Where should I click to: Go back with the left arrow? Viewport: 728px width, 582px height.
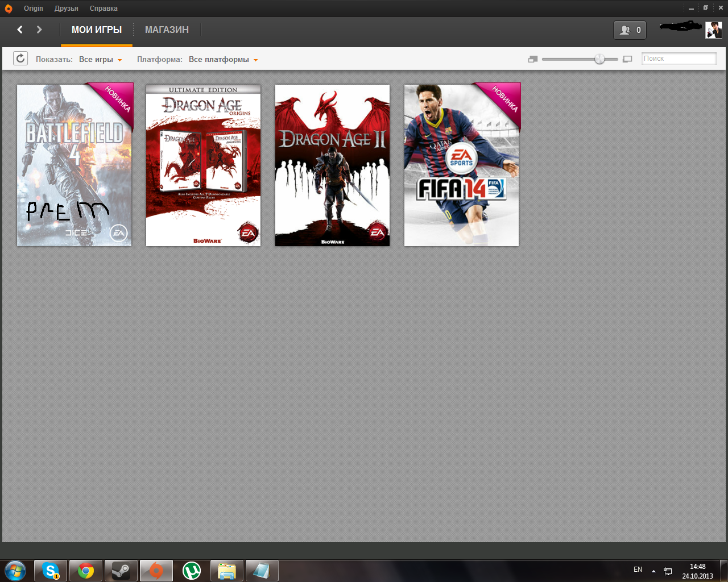20,30
